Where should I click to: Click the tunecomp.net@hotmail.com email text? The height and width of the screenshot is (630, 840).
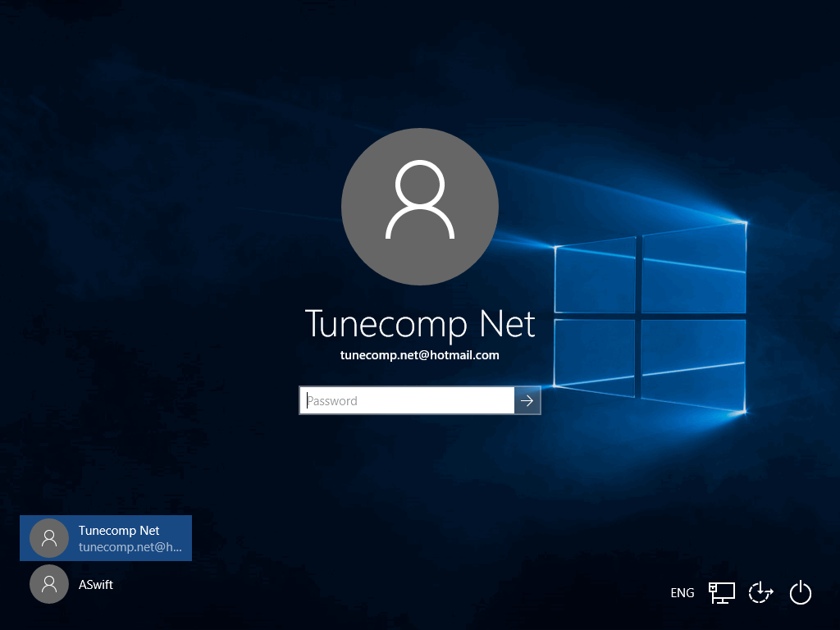pyautogui.click(x=420, y=355)
